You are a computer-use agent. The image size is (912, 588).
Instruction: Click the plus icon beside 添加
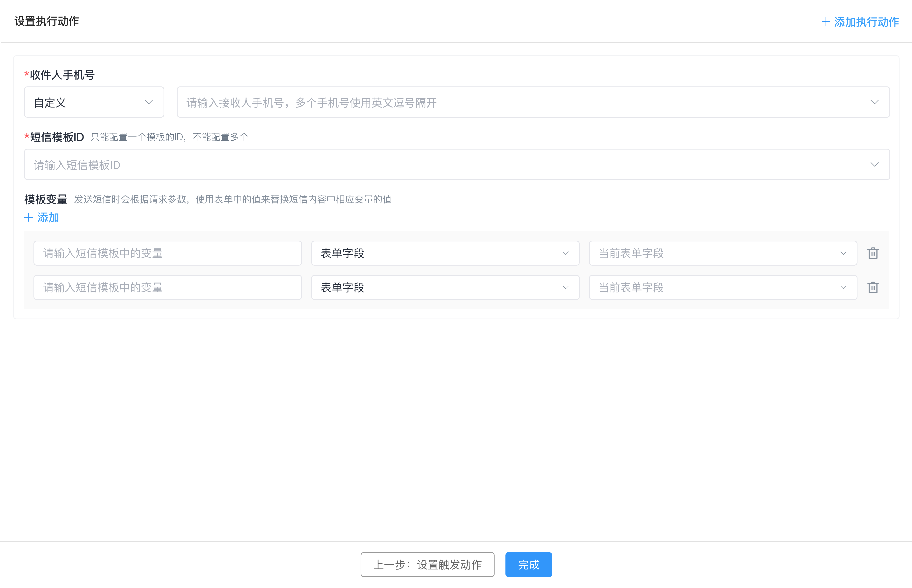click(29, 218)
